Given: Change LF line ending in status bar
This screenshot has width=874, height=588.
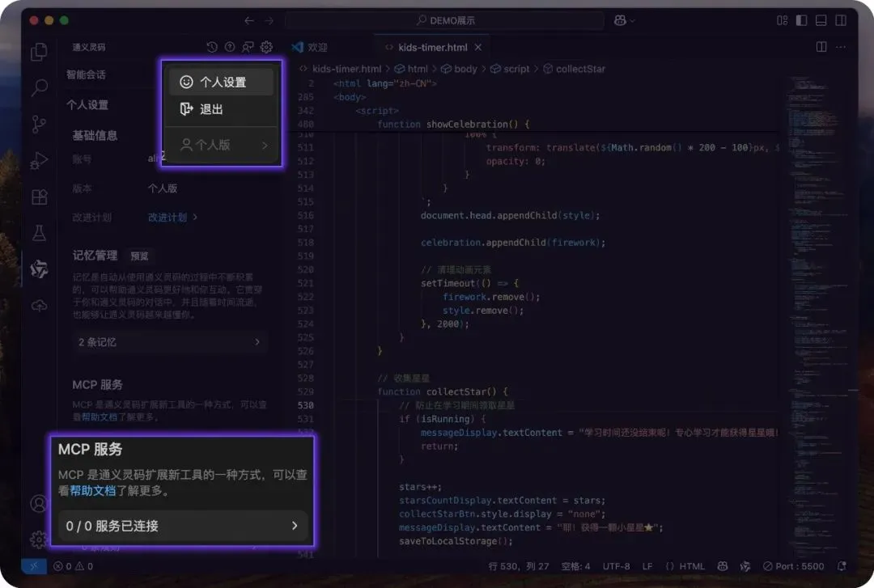Looking at the screenshot, I should pyautogui.click(x=647, y=566).
